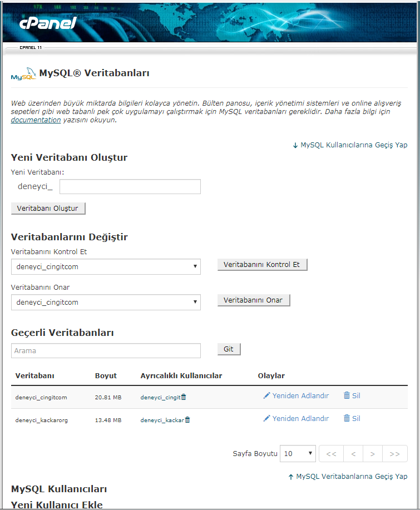Click pencil icon in deneyci_kackarorg row

(x=267, y=418)
